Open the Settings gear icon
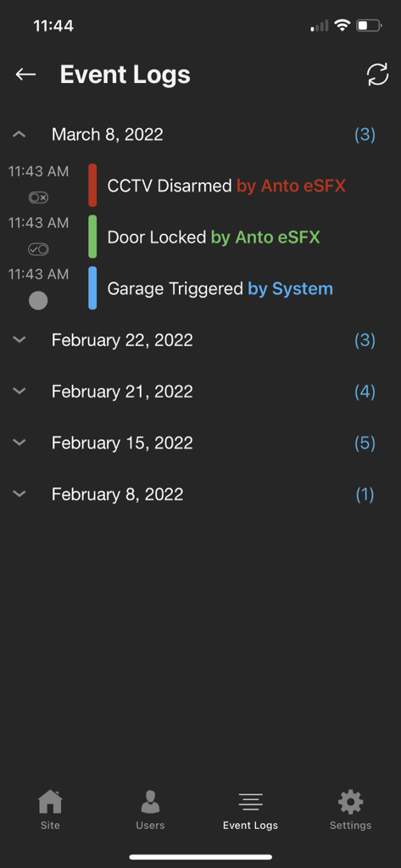Image resolution: width=401 pixels, height=868 pixels. [351, 802]
